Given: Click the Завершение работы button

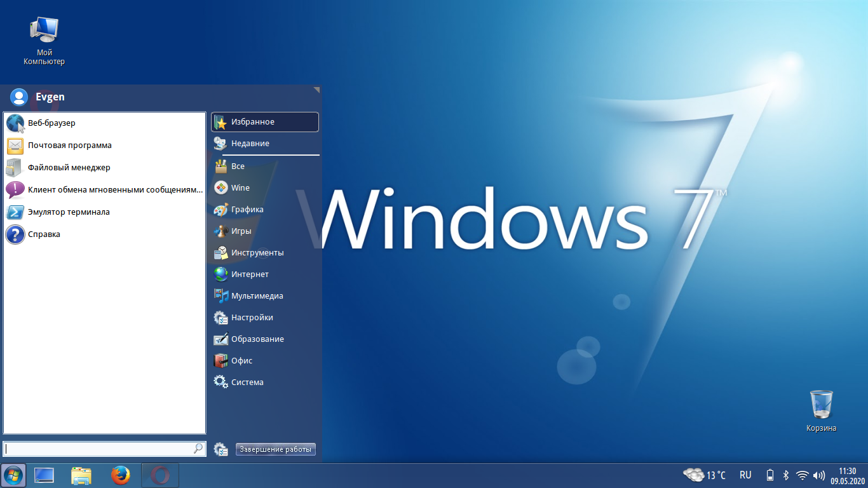Looking at the screenshot, I should [276, 449].
